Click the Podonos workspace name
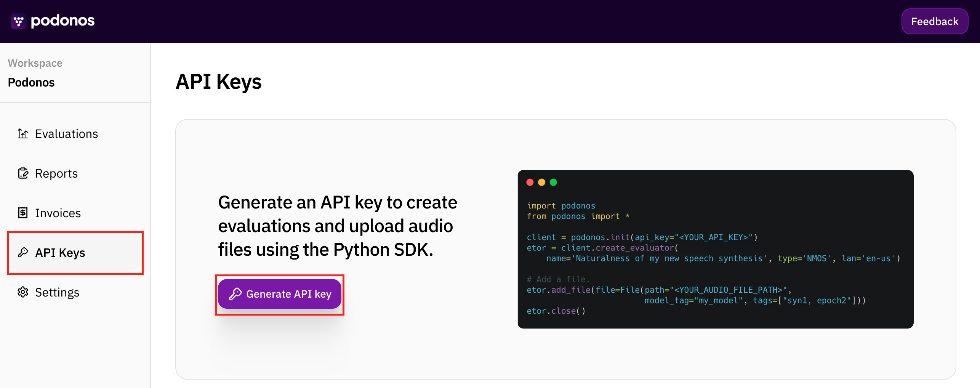The image size is (980, 388). 31,82
